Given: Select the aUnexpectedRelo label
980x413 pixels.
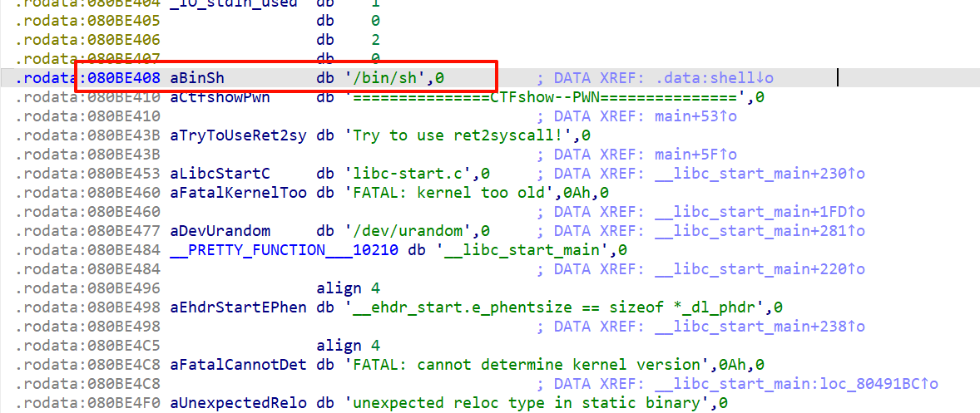Looking at the screenshot, I should click(238, 403).
